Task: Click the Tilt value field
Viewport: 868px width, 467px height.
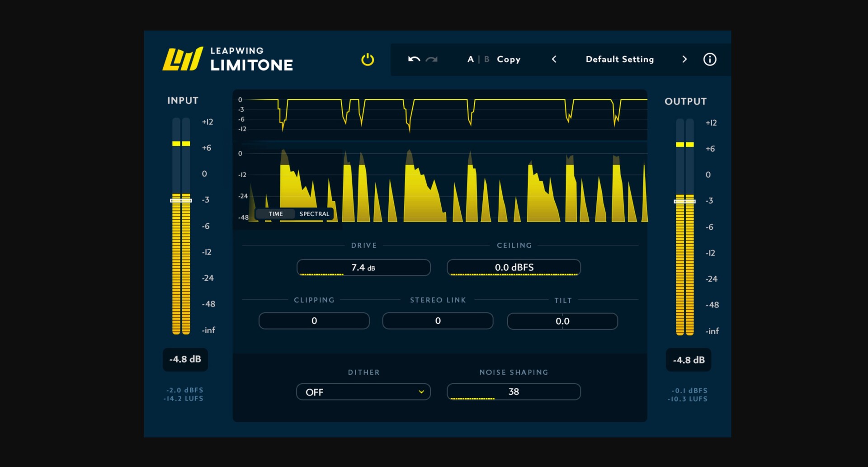Action: [562, 321]
